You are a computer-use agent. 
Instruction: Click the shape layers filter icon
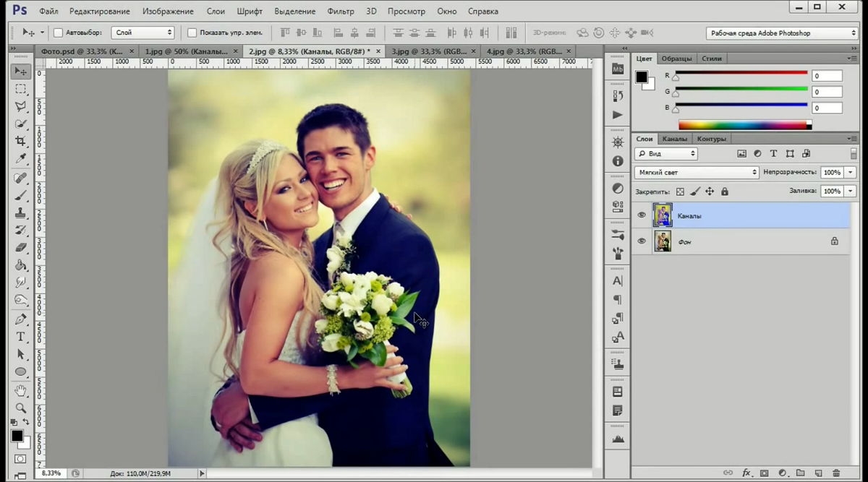click(x=790, y=154)
